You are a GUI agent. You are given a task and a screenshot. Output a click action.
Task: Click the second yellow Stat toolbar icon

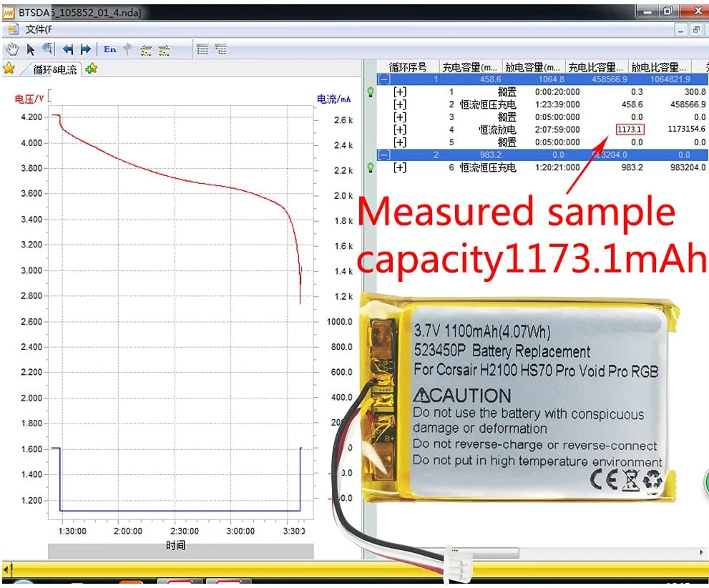coord(164,50)
